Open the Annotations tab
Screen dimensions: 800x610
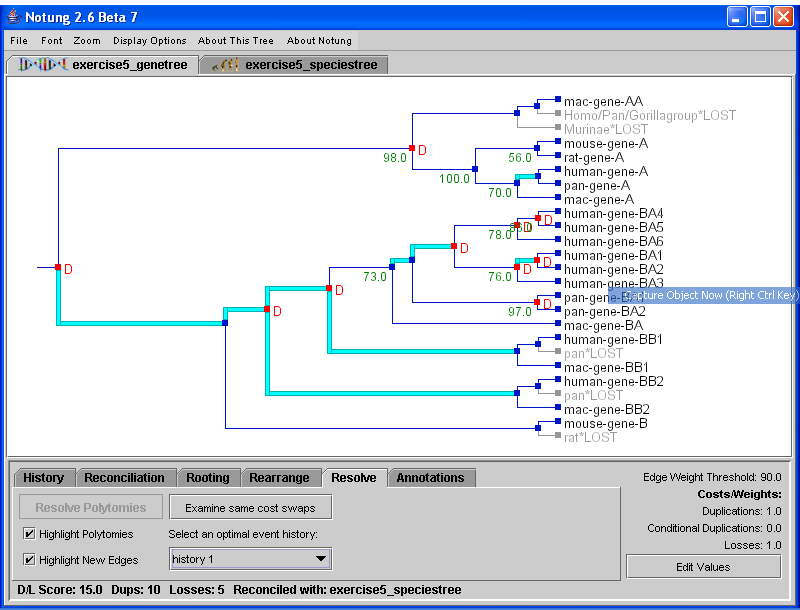point(431,478)
